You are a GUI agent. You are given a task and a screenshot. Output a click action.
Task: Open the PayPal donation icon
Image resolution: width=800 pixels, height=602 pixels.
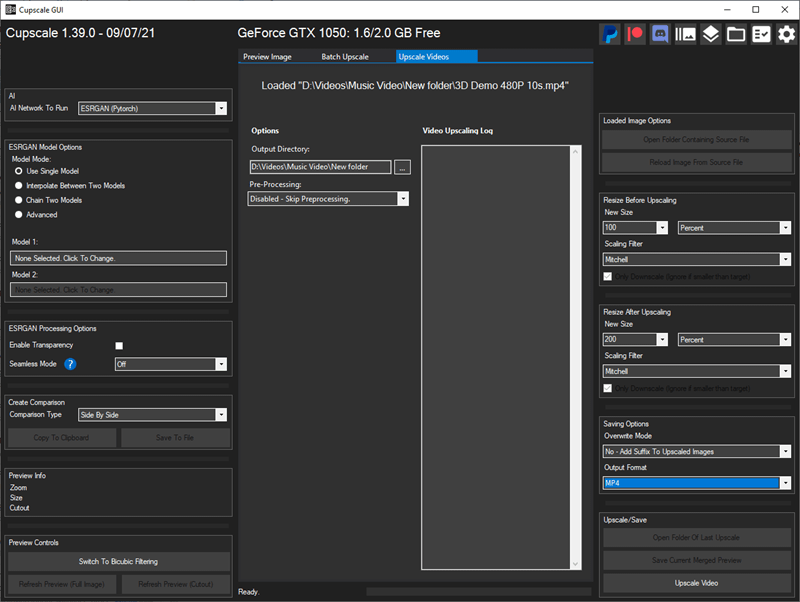click(610, 34)
